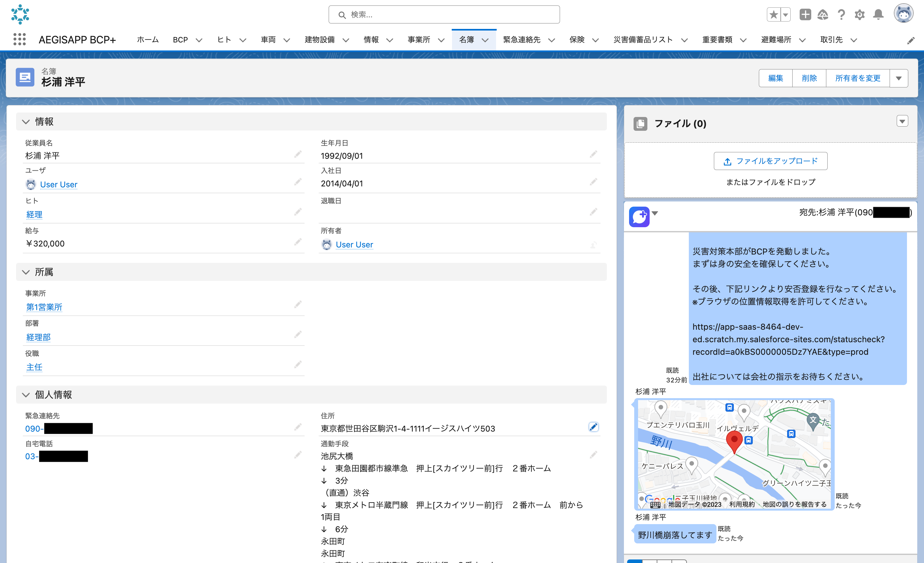Collapse the 所属 section
Image resolution: width=924 pixels, height=563 pixels.
pos(26,272)
